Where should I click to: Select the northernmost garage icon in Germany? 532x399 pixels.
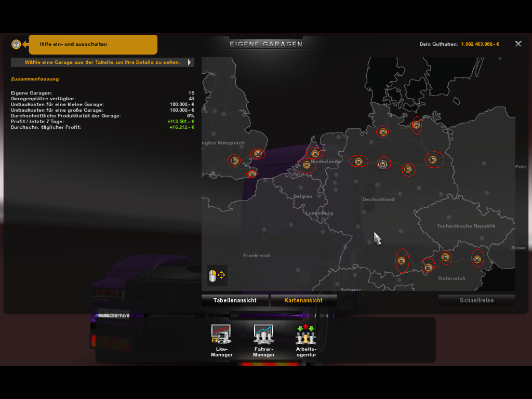416,125
